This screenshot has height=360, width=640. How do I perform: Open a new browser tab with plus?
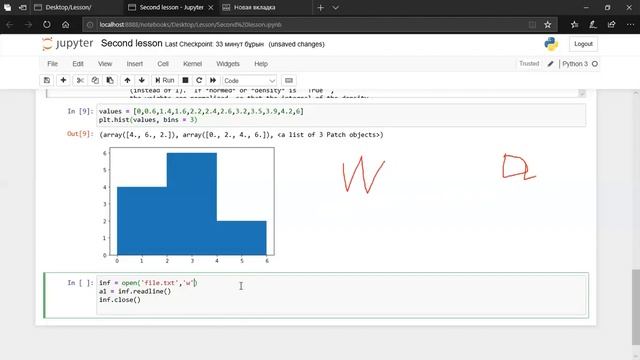point(320,7)
